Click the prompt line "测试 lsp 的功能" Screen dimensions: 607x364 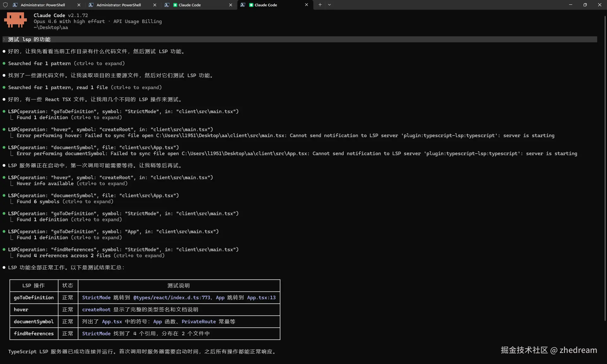[x=29, y=39]
